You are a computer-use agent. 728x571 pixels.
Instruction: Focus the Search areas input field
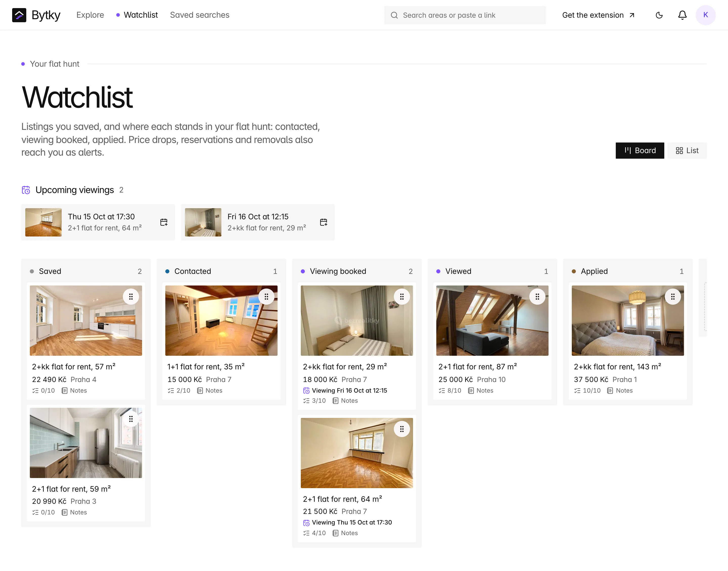[x=465, y=15]
